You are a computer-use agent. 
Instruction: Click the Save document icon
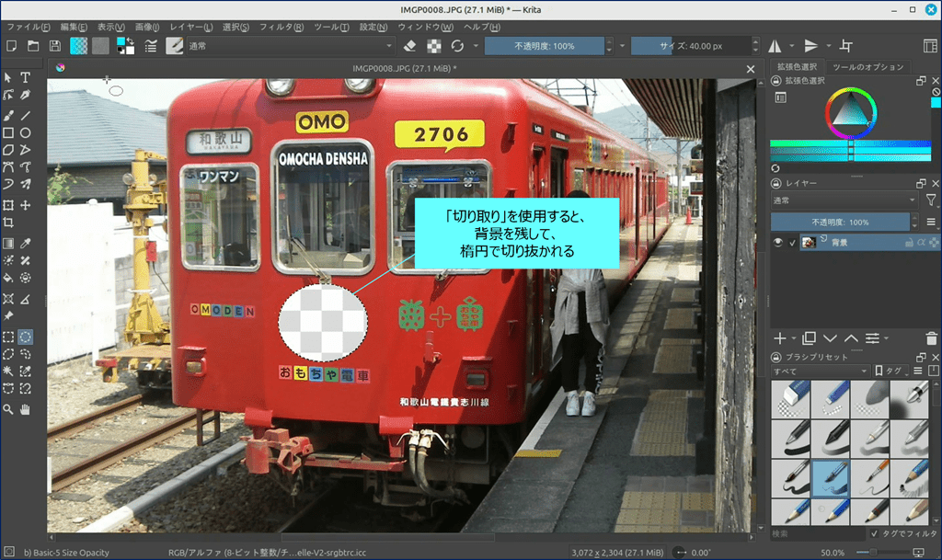pos(55,46)
